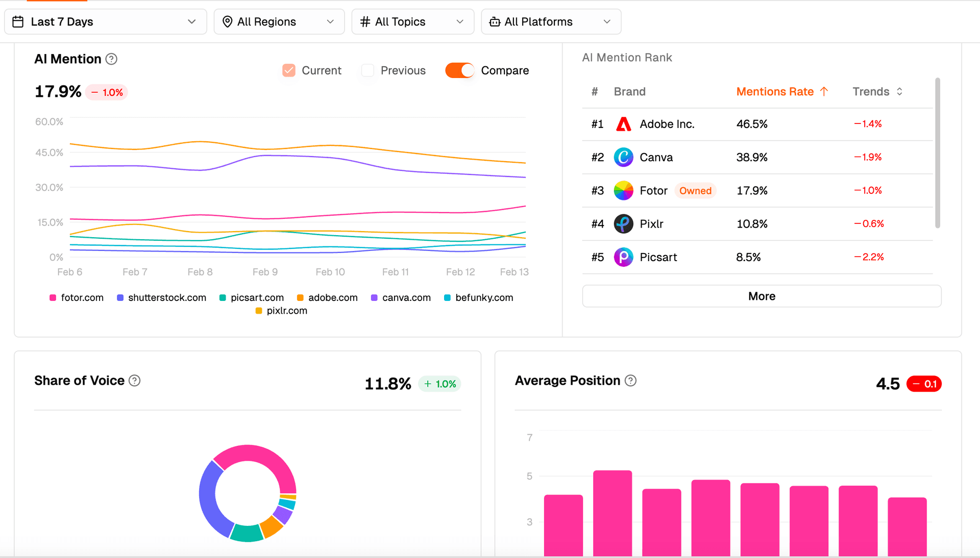Open the All Topics dropdown
The height and width of the screenshot is (558, 980).
[412, 21]
